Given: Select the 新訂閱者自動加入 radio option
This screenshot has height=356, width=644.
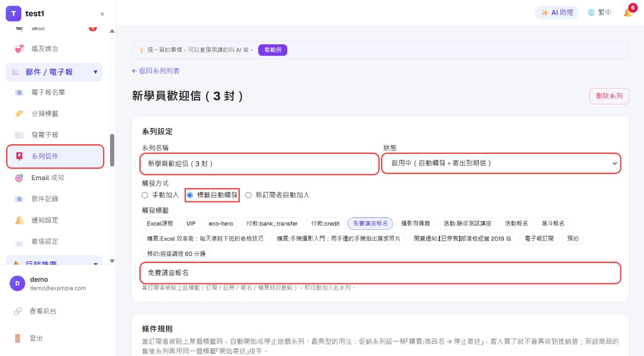Looking at the screenshot, I should (248, 195).
